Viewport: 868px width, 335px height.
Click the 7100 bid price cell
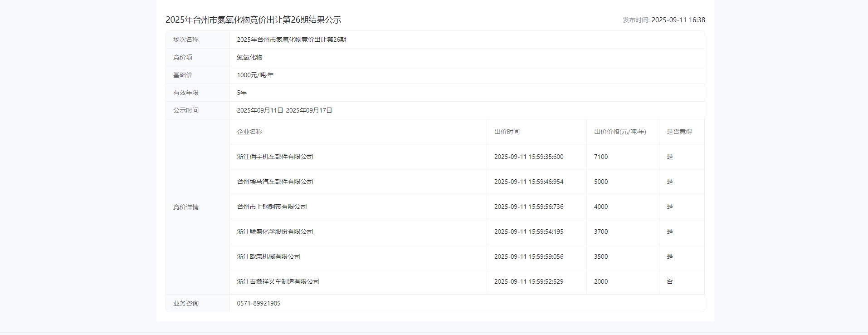[x=600, y=157]
